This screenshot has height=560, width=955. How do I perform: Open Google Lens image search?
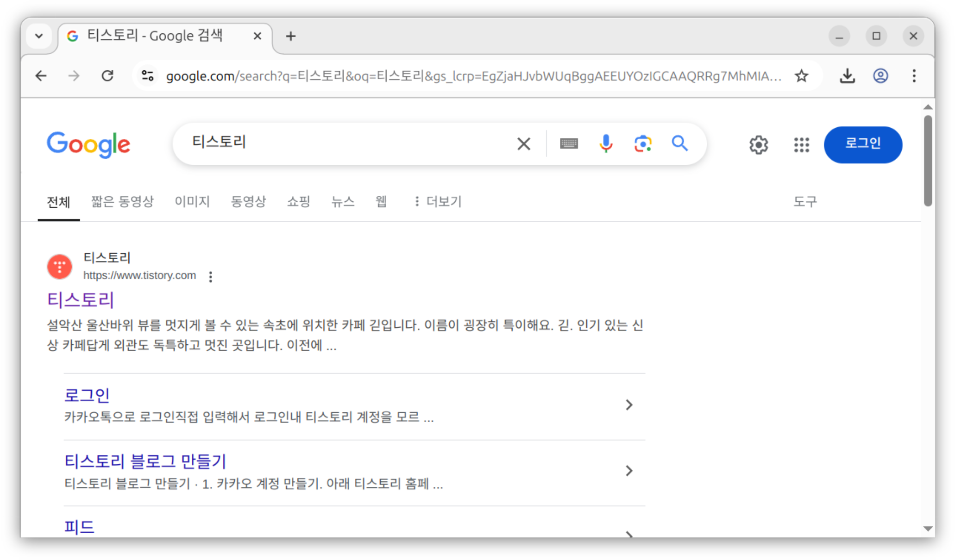point(642,144)
